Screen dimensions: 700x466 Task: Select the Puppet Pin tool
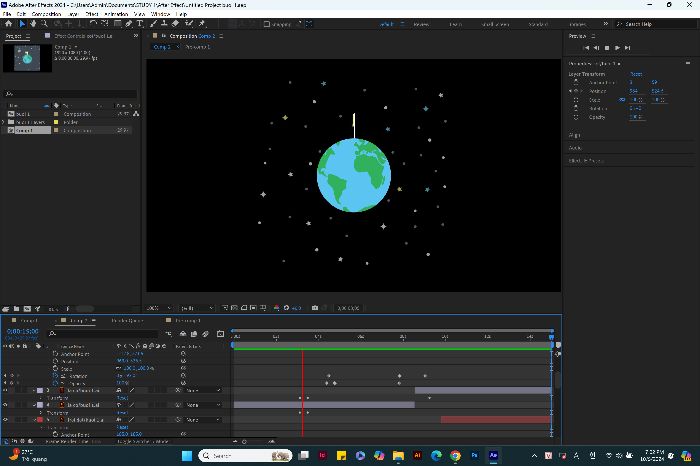click(202, 24)
